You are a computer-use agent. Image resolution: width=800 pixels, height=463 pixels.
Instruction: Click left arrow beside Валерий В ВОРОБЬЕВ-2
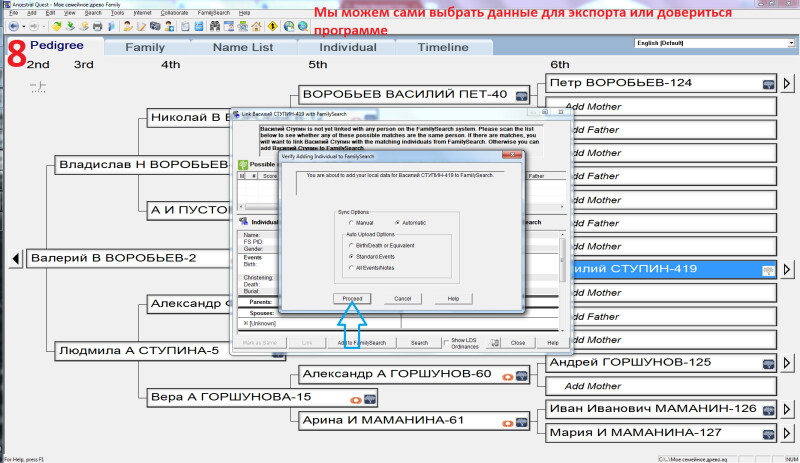(x=16, y=259)
